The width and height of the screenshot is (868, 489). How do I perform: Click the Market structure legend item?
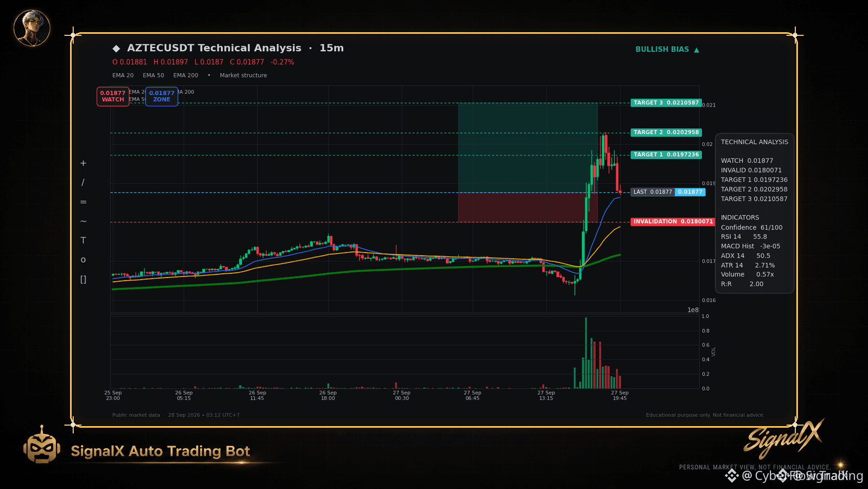coord(243,75)
